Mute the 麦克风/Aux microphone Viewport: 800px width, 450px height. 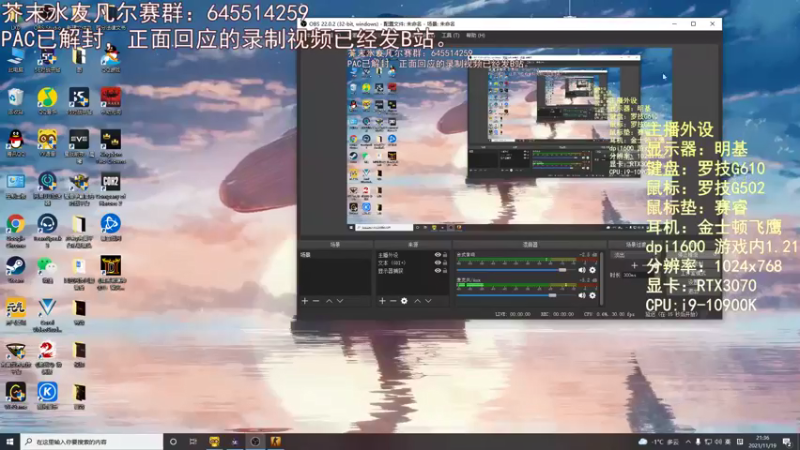click(x=582, y=295)
